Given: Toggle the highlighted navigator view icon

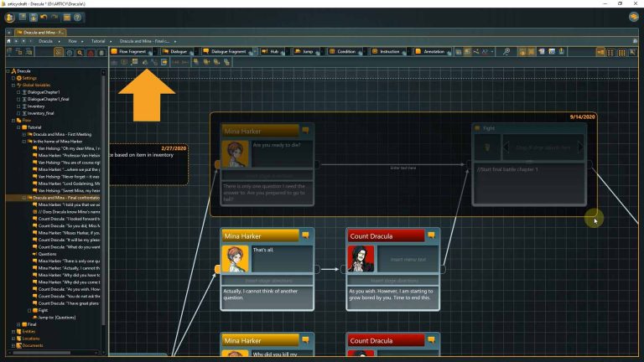Looking at the screenshot, I should click(x=59, y=52).
